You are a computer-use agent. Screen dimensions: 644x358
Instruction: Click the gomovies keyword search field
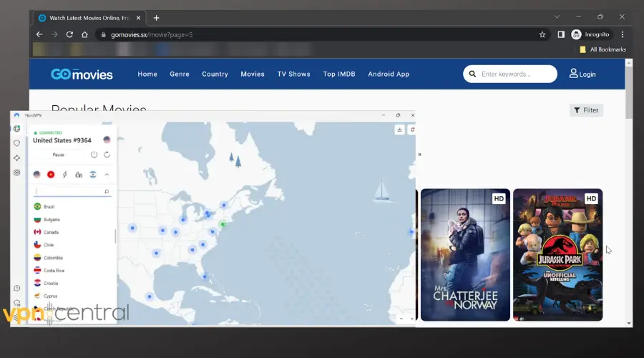tap(510, 74)
